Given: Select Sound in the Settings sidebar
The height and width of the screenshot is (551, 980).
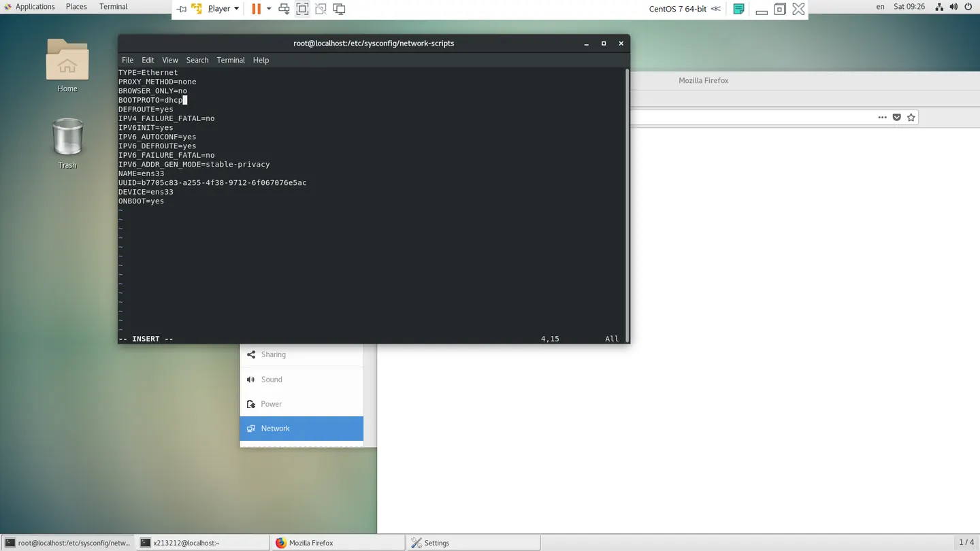Looking at the screenshot, I should [301, 380].
